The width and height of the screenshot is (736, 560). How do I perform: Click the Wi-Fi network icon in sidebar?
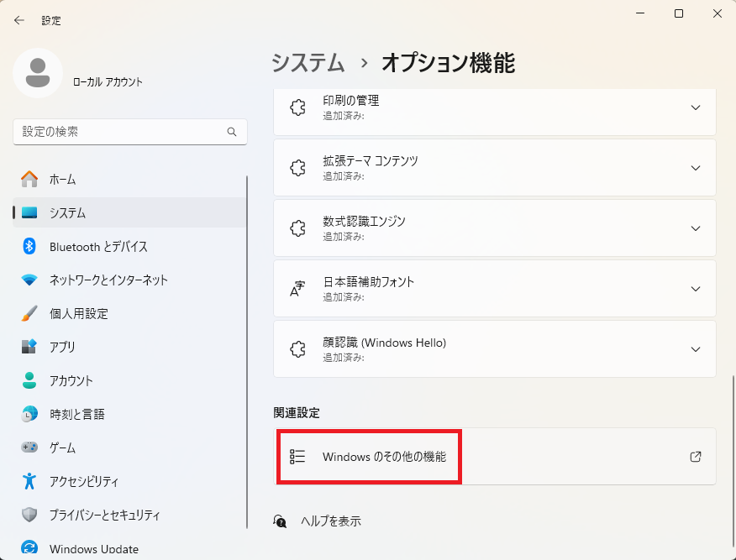coord(29,280)
